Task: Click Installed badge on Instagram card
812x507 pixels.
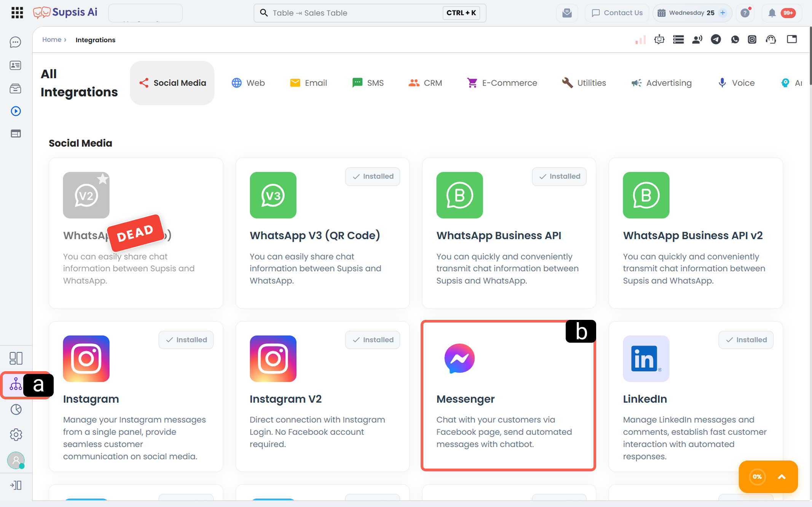Action: (x=186, y=340)
